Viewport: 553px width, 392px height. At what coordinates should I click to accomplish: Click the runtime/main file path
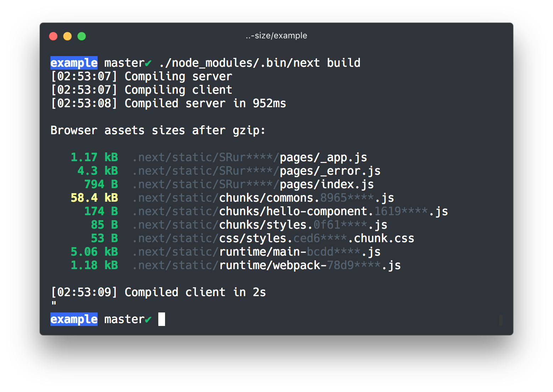[x=256, y=252]
